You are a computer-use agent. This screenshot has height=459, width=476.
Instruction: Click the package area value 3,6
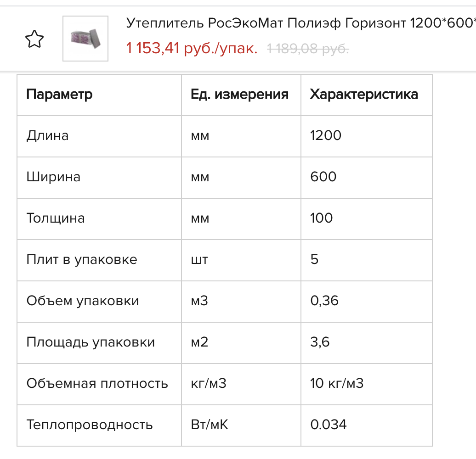320,342
